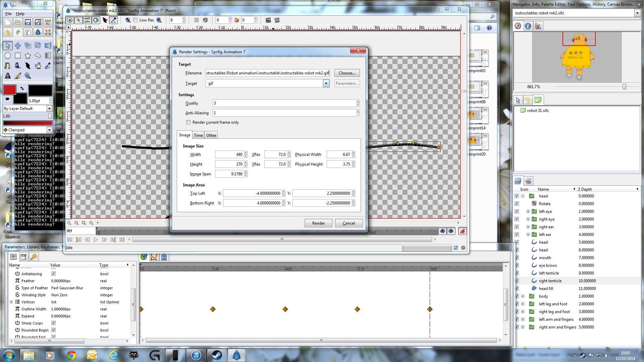Viewport: 644px width, 362px height.
Task: Select the Smooth Move tool
Action: click(x=18, y=45)
